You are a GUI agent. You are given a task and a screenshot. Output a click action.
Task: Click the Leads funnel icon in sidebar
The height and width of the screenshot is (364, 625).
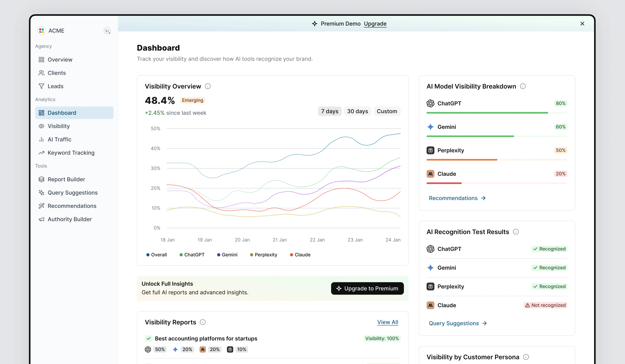[41, 86]
